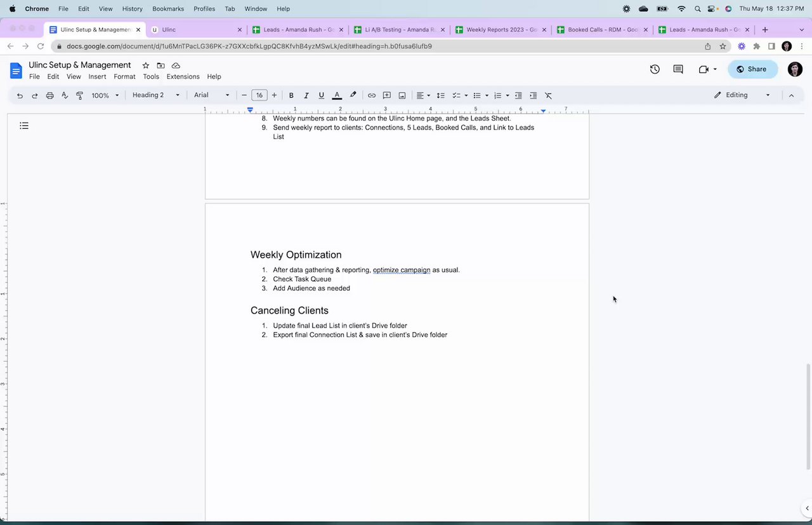Screen dimensions: 812x525
Task: Open the Apple menu
Action: (12, 9)
